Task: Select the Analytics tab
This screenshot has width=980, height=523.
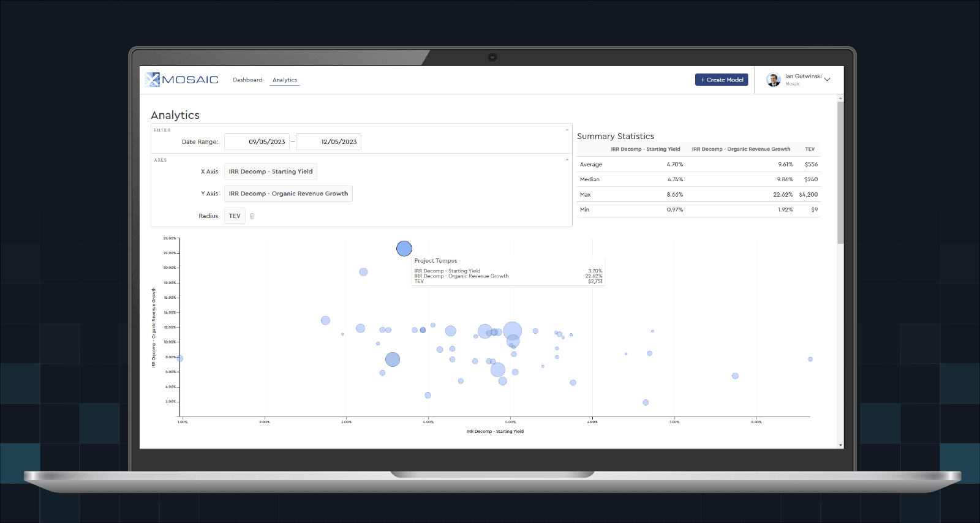Action: pos(285,80)
